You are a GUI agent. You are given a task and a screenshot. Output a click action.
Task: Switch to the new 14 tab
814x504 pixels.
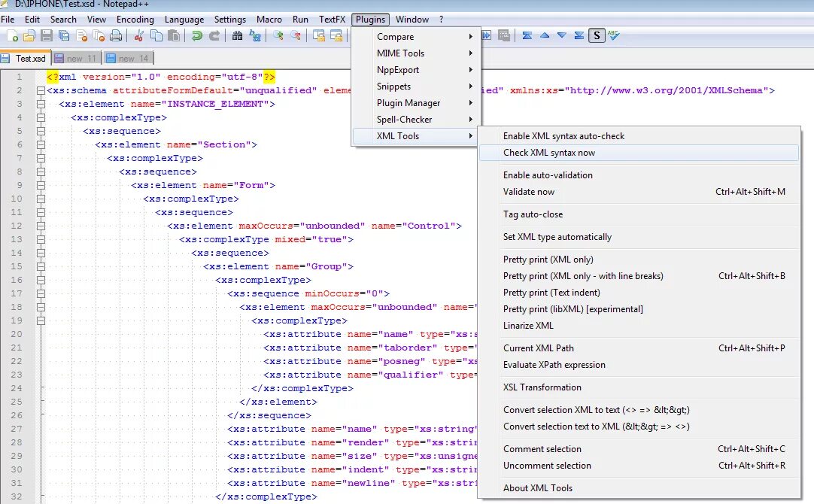pos(128,59)
